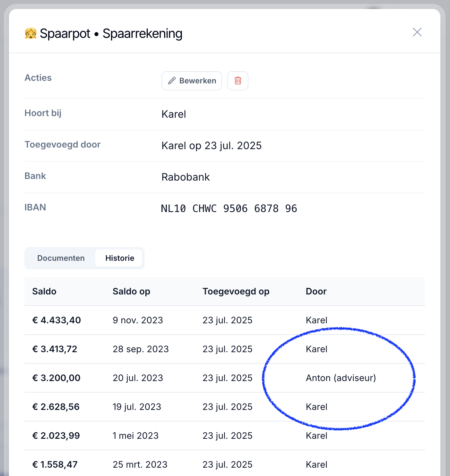This screenshot has height=476, width=450.
Task: Click Karel in the € 4.433,40 row
Action: 316,320
